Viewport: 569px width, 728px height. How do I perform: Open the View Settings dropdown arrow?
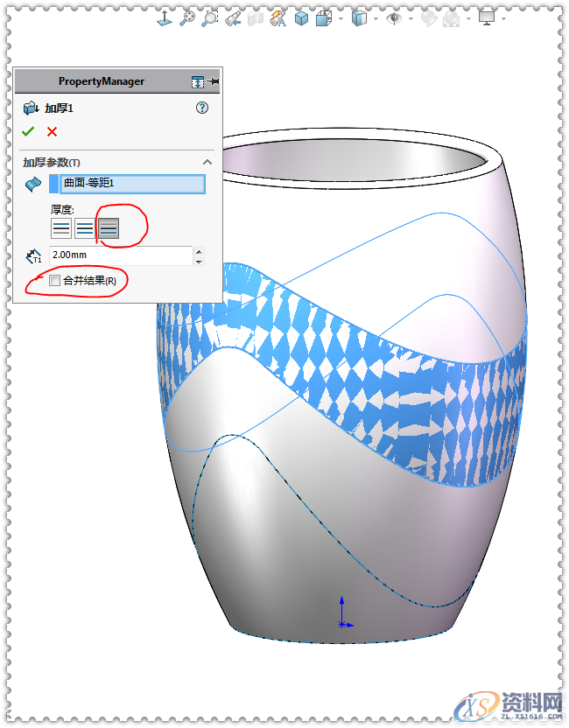click(503, 18)
